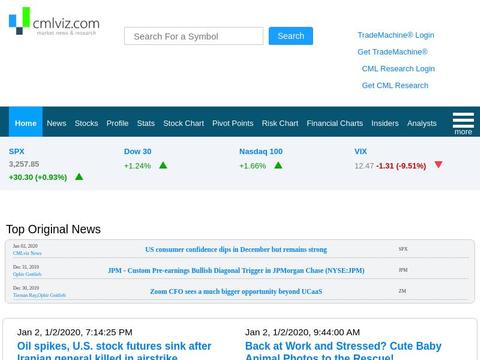The height and width of the screenshot is (360, 480).
Task: Click the blue Search button
Action: point(291,36)
